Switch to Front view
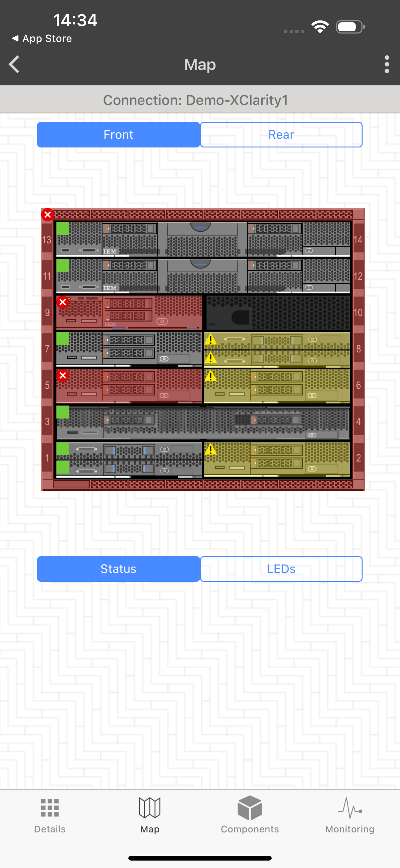Screen dimensions: 400x868 [118, 135]
